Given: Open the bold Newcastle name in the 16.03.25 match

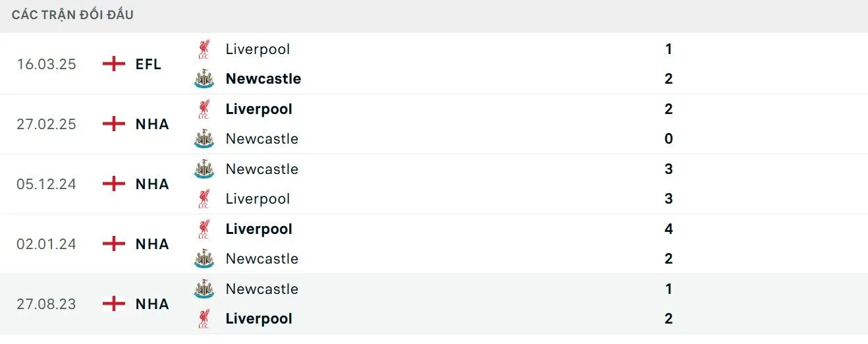Looking at the screenshot, I should click(263, 79).
